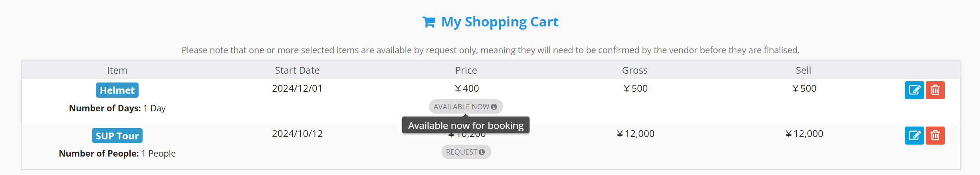
Task: Click the Helmet start date 2024/12/01
Action: [297, 89]
